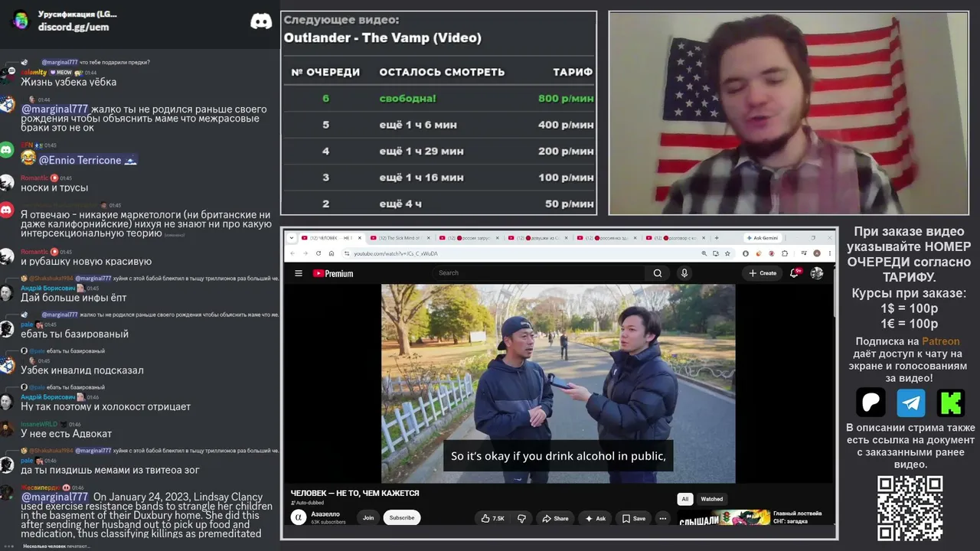
Task: Like the video with thumbs-up 7.5K
Action: click(x=492, y=518)
